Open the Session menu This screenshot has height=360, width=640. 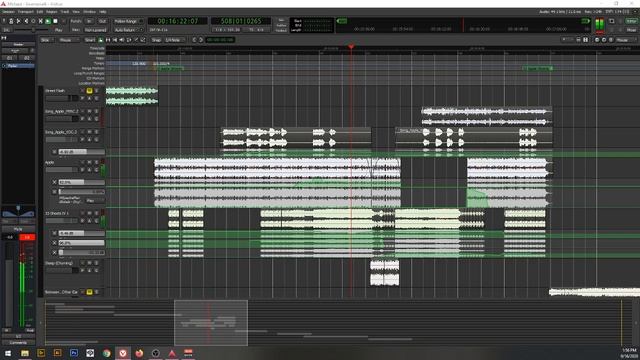[x=8, y=12]
